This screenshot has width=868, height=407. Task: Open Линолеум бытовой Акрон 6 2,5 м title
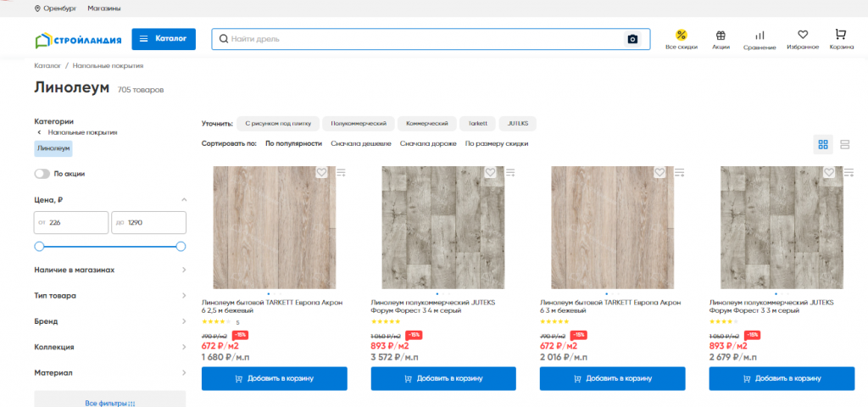pos(272,307)
